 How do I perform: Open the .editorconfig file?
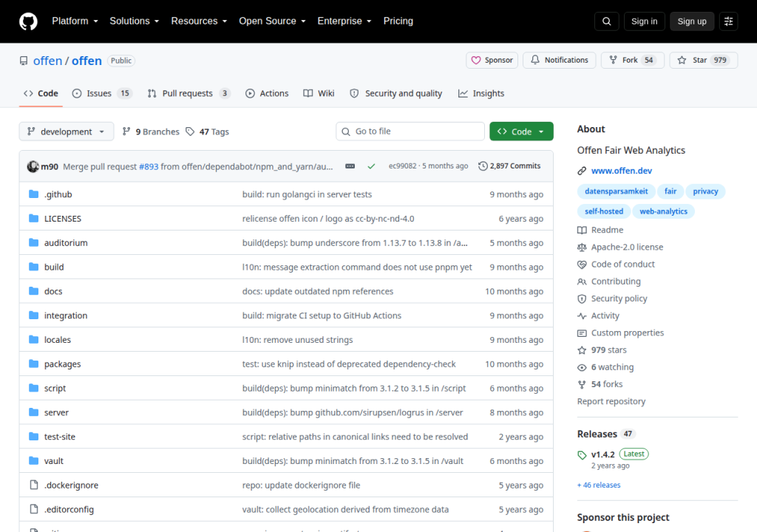click(69, 509)
